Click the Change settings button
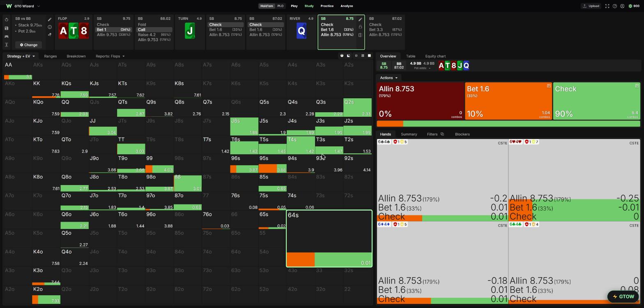 point(28,45)
